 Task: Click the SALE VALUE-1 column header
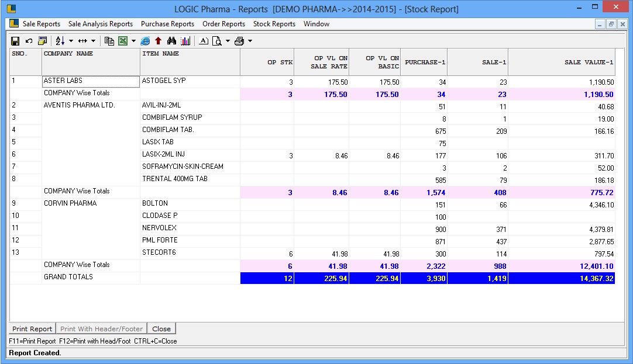coord(562,62)
